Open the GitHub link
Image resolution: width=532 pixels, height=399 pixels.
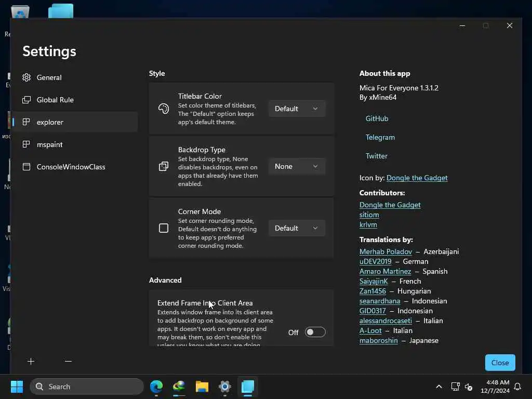377,118
